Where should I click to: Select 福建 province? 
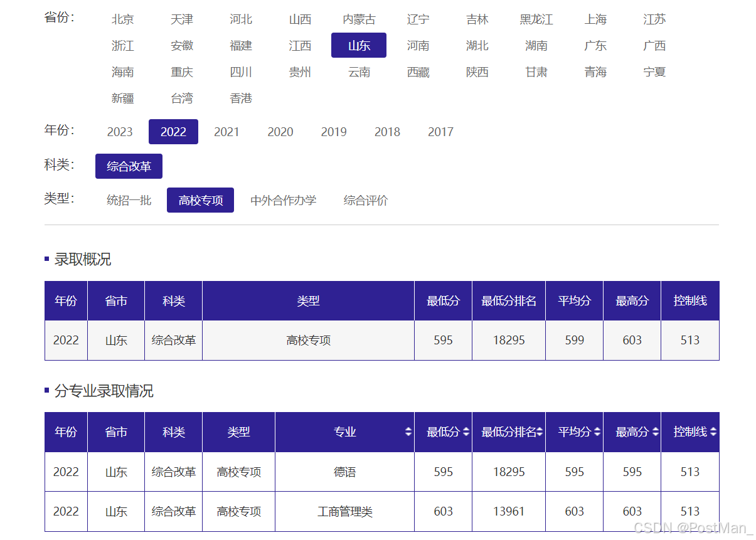coord(241,46)
